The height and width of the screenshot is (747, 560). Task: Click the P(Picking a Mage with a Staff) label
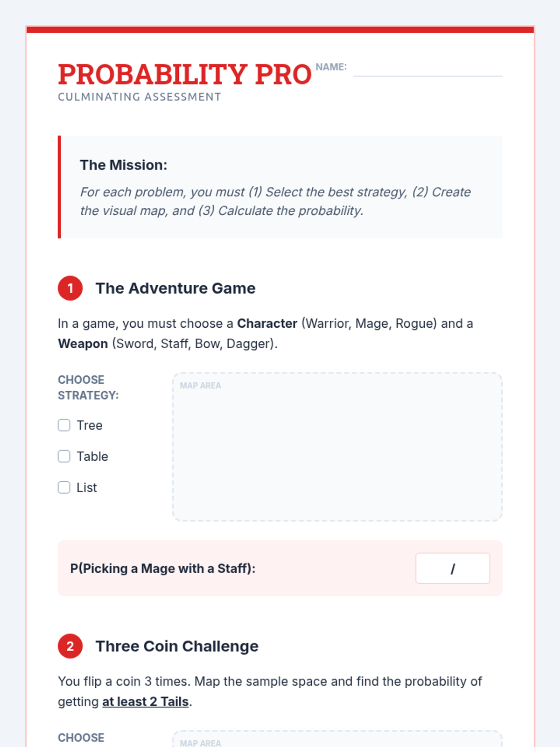click(163, 568)
